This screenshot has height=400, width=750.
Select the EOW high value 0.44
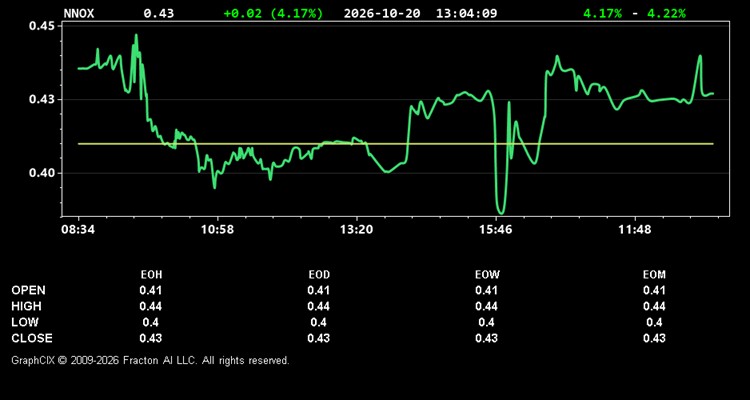pos(486,306)
